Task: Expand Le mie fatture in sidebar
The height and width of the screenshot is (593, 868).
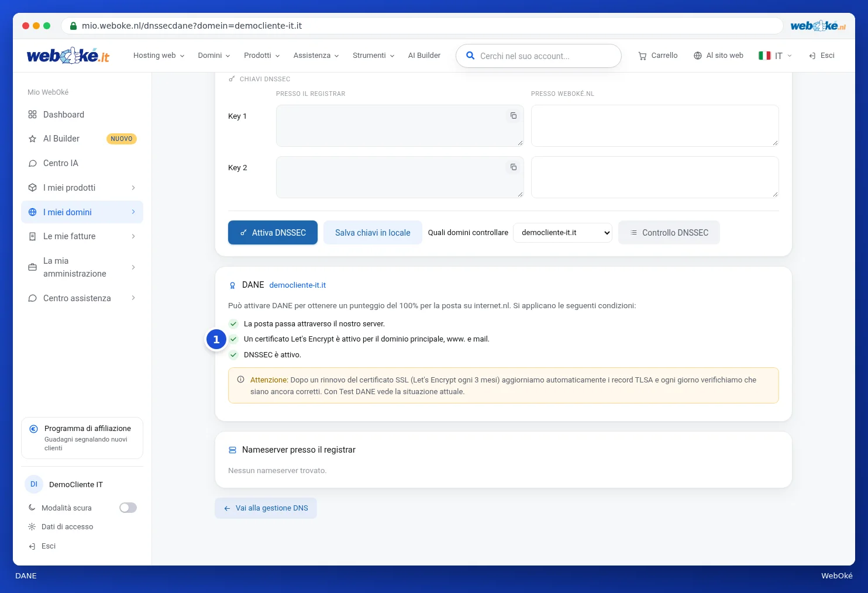Action: pyautogui.click(x=82, y=236)
